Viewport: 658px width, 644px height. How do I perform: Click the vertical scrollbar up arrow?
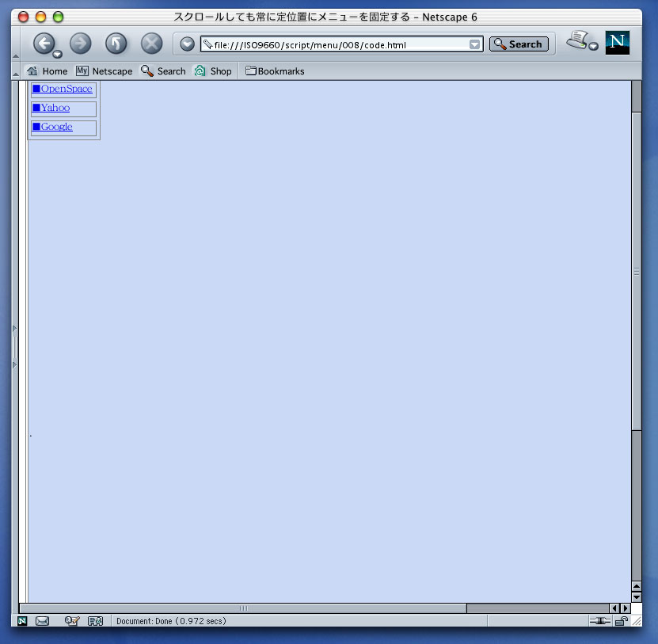click(637, 586)
